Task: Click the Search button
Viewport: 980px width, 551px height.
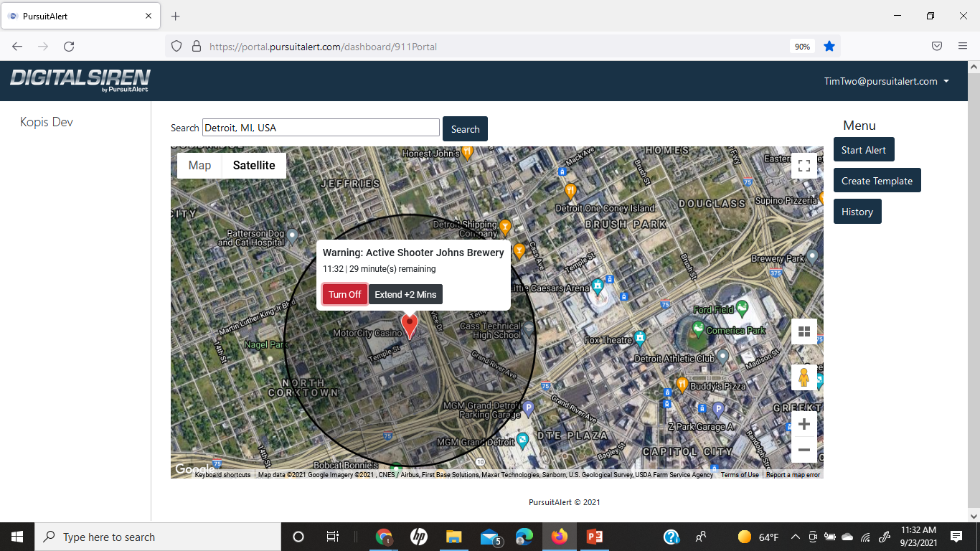Action: coord(465,129)
